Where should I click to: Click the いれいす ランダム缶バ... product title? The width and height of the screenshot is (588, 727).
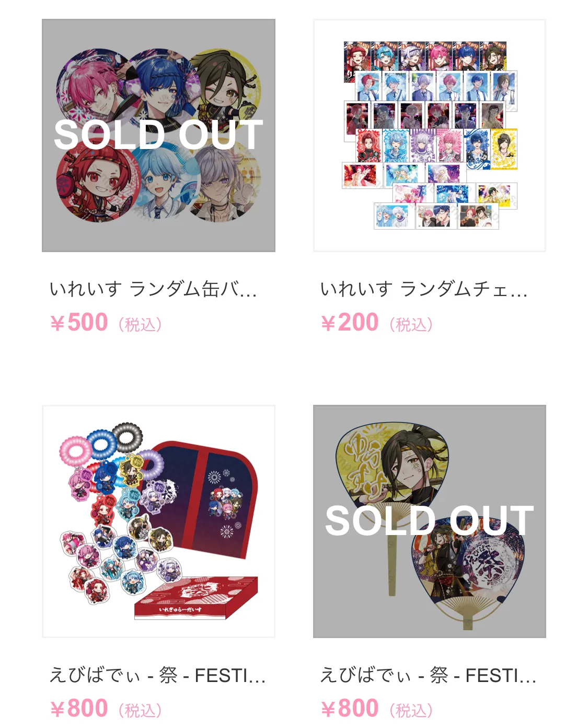coord(153,289)
